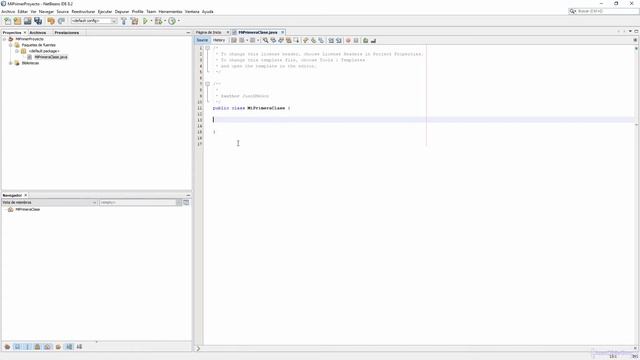Click the Shift Line Left icon

[331, 40]
